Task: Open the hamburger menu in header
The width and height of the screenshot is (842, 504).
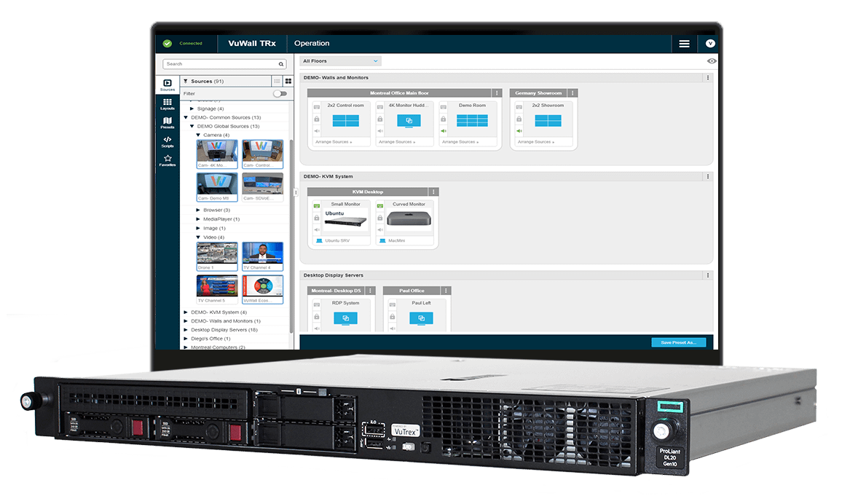Action: point(684,44)
